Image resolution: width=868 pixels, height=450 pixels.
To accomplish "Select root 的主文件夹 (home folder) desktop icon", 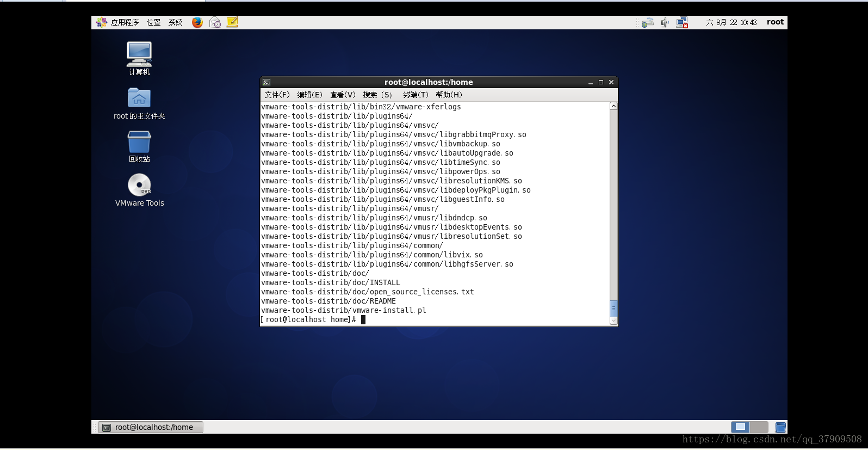I will (x=139, y=104).
